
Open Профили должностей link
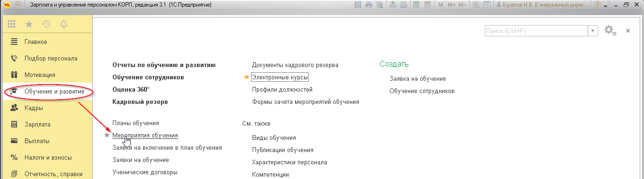coord(282,89)
